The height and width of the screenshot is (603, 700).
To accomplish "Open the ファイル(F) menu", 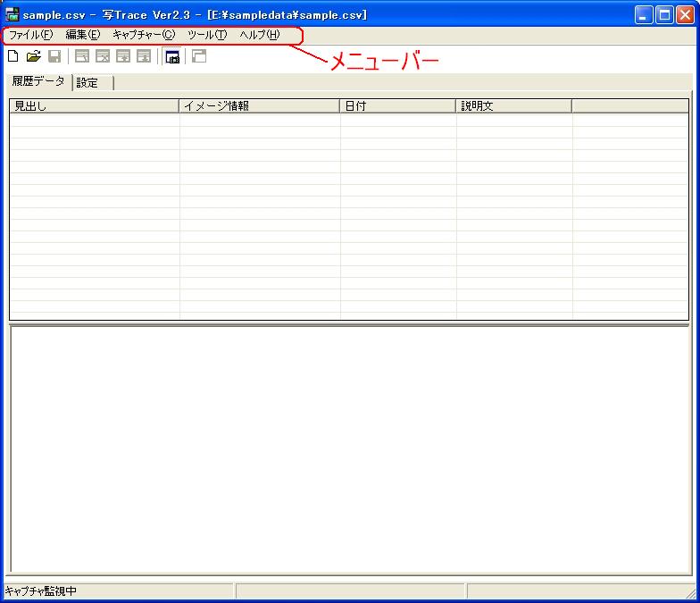I will coord(30,35).
